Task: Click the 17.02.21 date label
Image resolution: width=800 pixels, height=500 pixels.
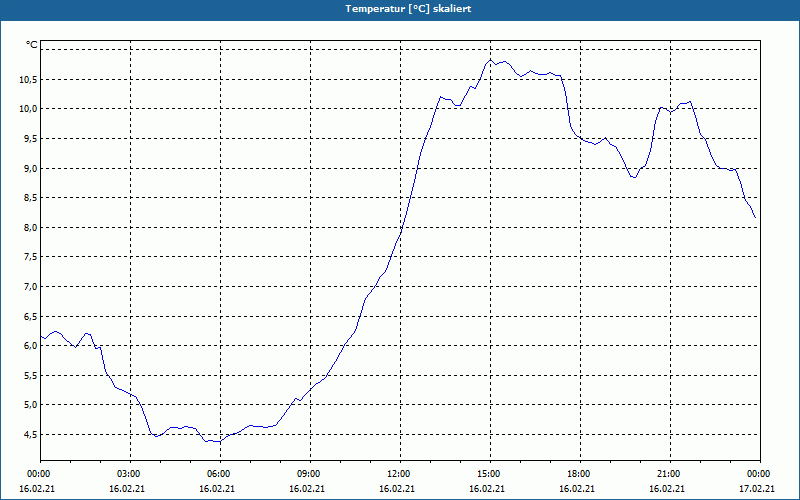Action: click(757, 488)
